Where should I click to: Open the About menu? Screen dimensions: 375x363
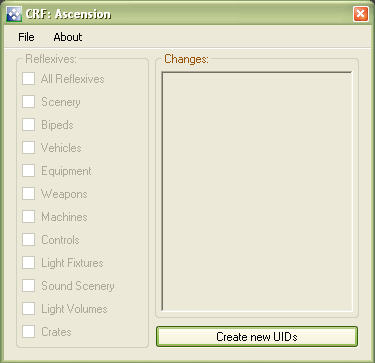tap(68, 37)
